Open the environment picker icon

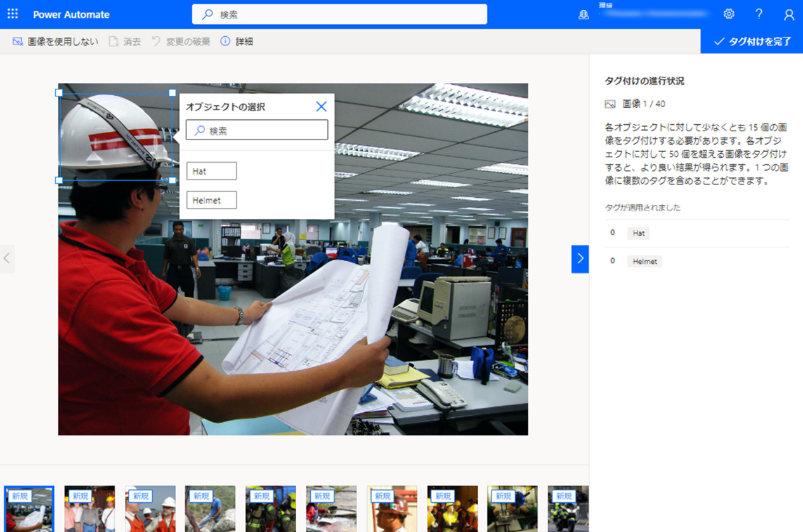584,15
